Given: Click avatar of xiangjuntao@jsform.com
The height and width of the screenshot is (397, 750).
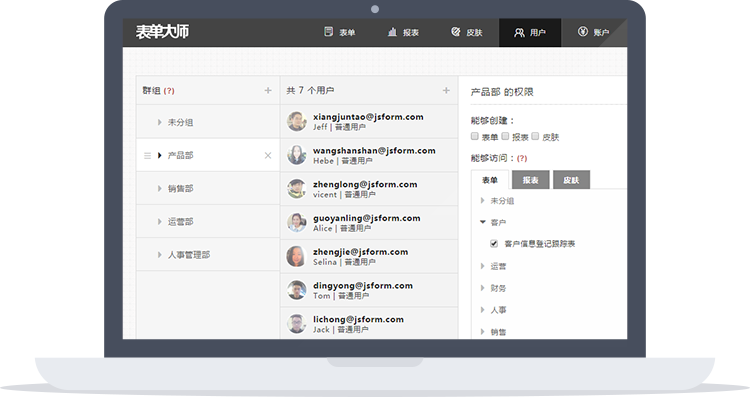Looking at the screenshot, I should pyautogui.click(x=297, y=121).
